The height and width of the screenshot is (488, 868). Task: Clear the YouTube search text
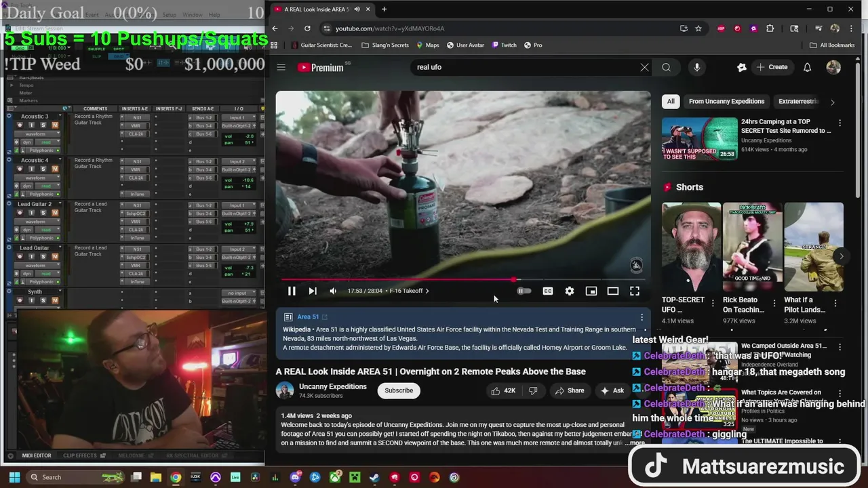click(x=644, y=67)
